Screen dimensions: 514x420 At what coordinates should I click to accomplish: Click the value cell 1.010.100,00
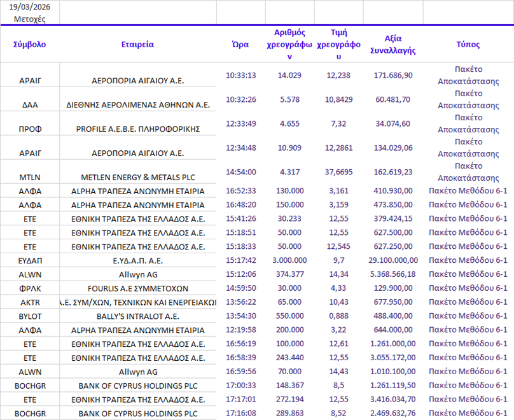tap(393, 372)
